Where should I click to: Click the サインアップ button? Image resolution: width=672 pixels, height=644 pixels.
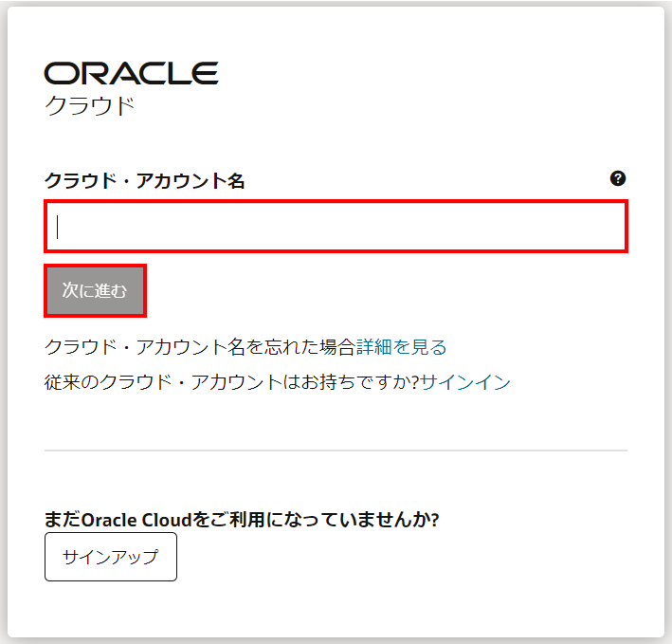click(110, 557)
